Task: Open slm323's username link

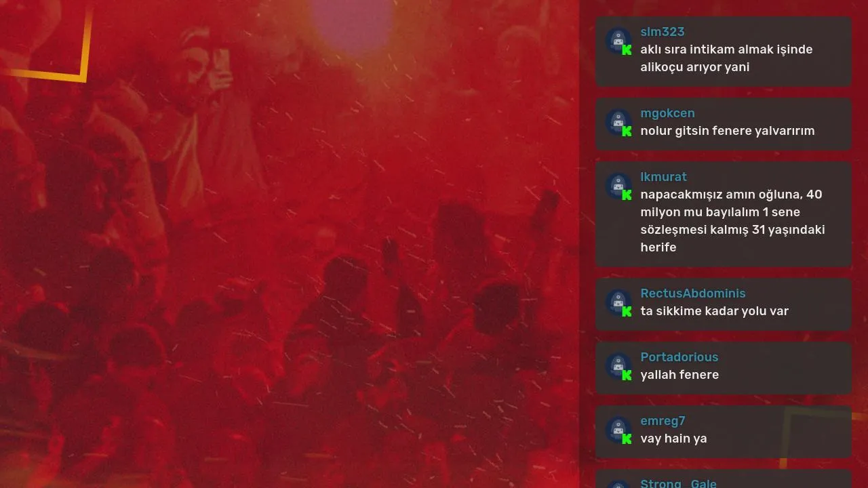Action: click(663, 32)
